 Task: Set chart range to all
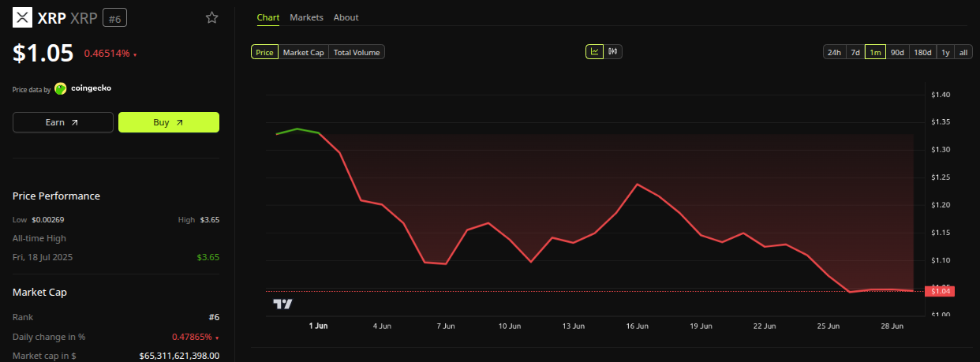tap(963, 52)
